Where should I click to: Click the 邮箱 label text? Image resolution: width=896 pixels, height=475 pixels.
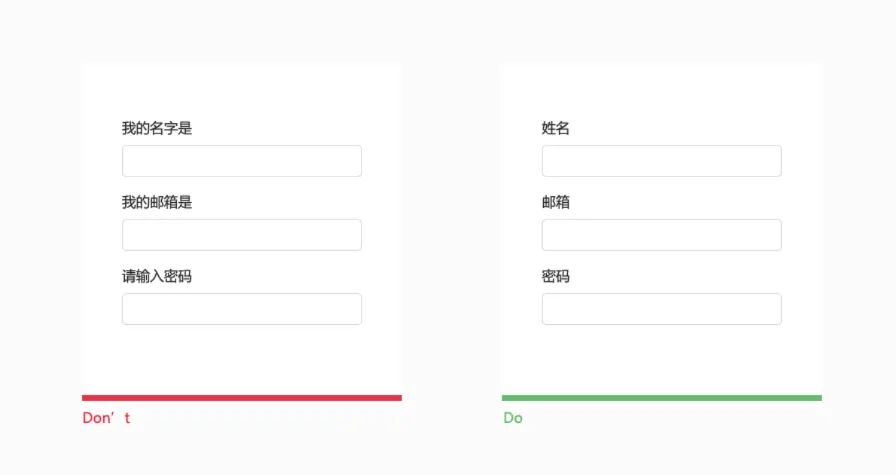(556, 202)
